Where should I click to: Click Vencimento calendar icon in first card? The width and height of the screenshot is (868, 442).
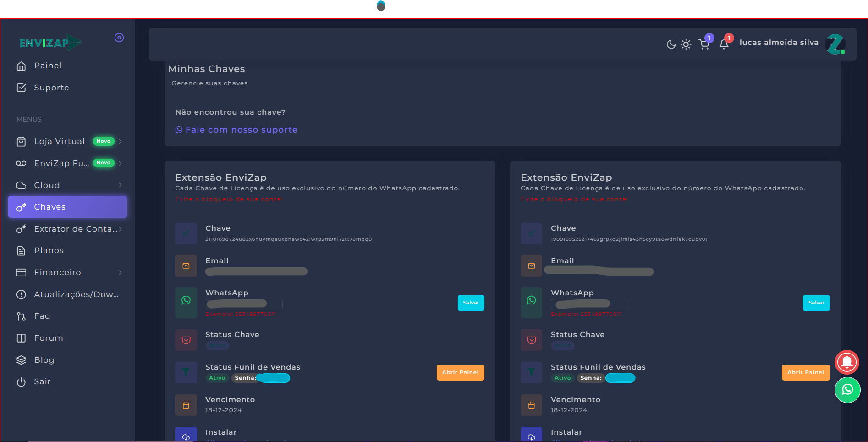point(186,405)
